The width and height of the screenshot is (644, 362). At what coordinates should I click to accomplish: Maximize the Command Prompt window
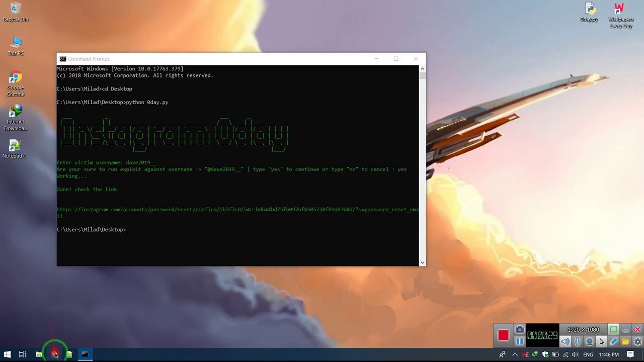pyautogui.click(x=396, y=59)
